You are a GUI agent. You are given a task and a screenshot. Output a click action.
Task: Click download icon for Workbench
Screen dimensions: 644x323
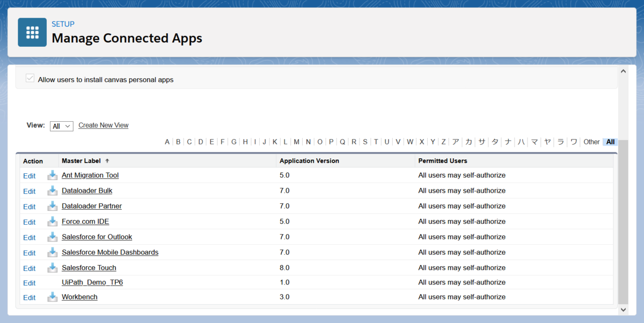(52, 297)
